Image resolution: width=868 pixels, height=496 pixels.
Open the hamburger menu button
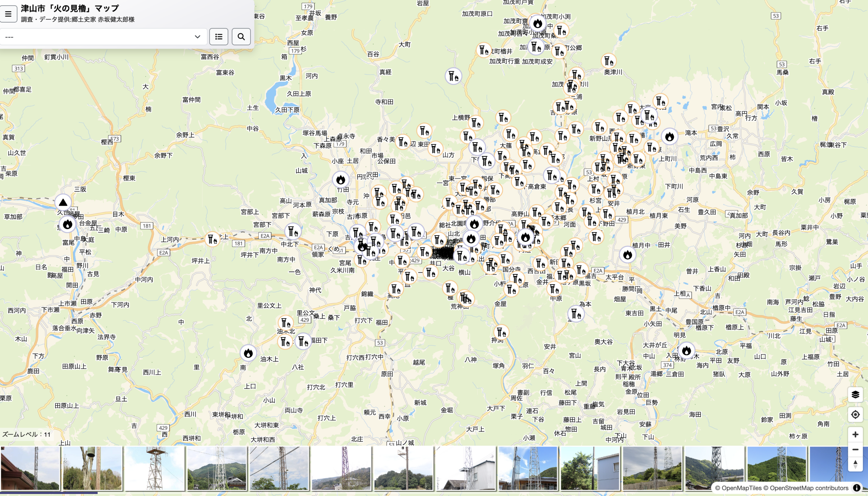coord(8,14)
